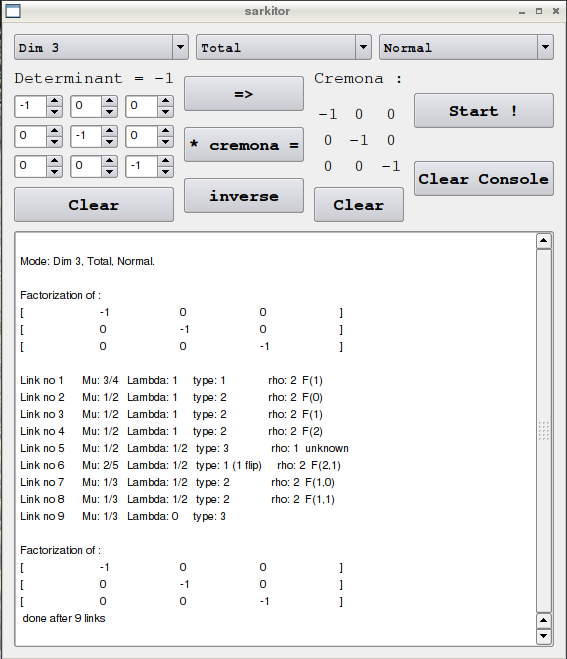Increment matrix row 3 column 1 value
Image resolution: width=567 pixels, height=659 pixels.
(x=54, y=161)
